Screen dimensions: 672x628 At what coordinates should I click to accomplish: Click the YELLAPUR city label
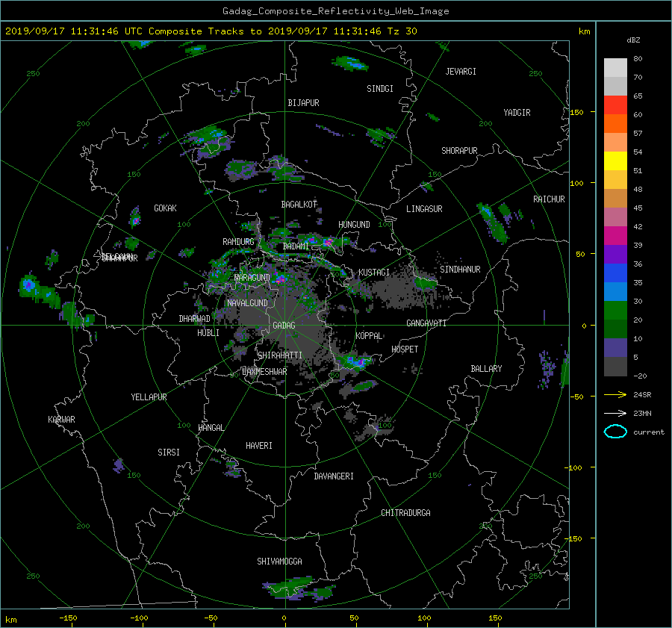coord(149,397)
